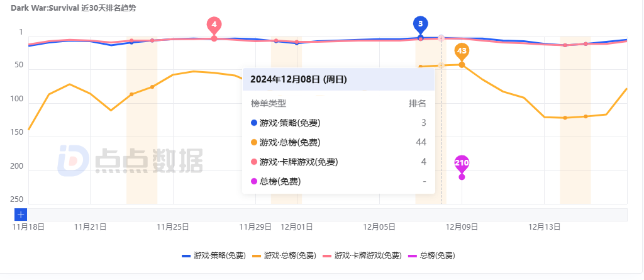Click the blue dot beside 游戏·策略 in tooltip
The image size is (644, 280).
pos(254,123)
